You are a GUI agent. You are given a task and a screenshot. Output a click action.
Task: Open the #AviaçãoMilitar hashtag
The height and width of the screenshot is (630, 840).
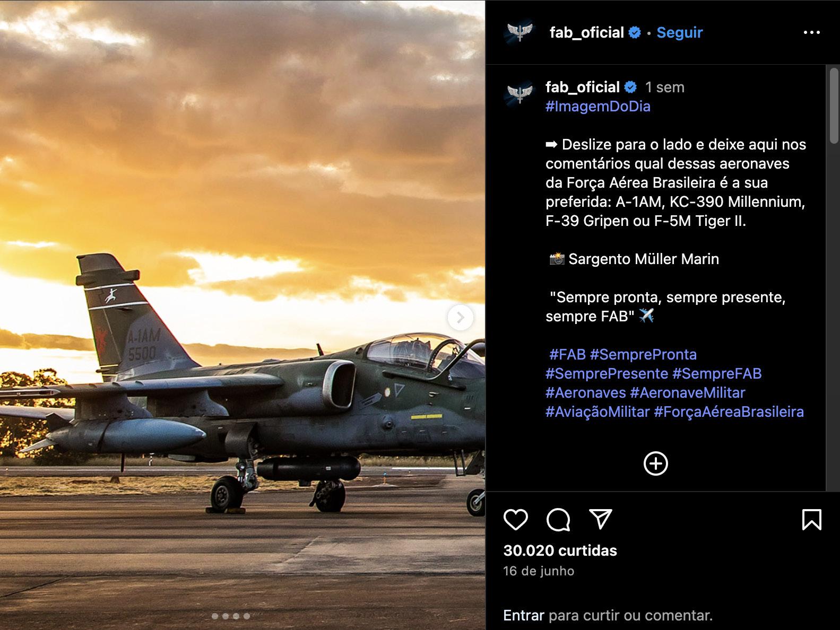[597, 412]
